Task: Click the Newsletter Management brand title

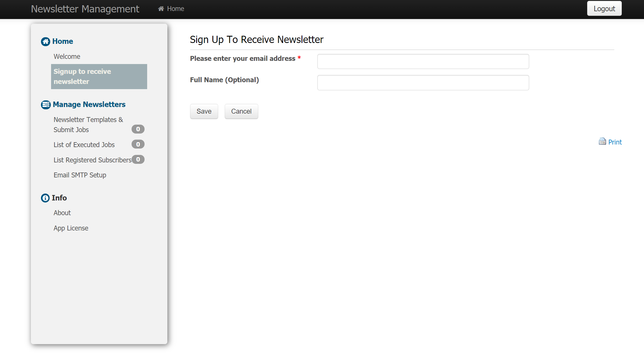Action: 85,9
